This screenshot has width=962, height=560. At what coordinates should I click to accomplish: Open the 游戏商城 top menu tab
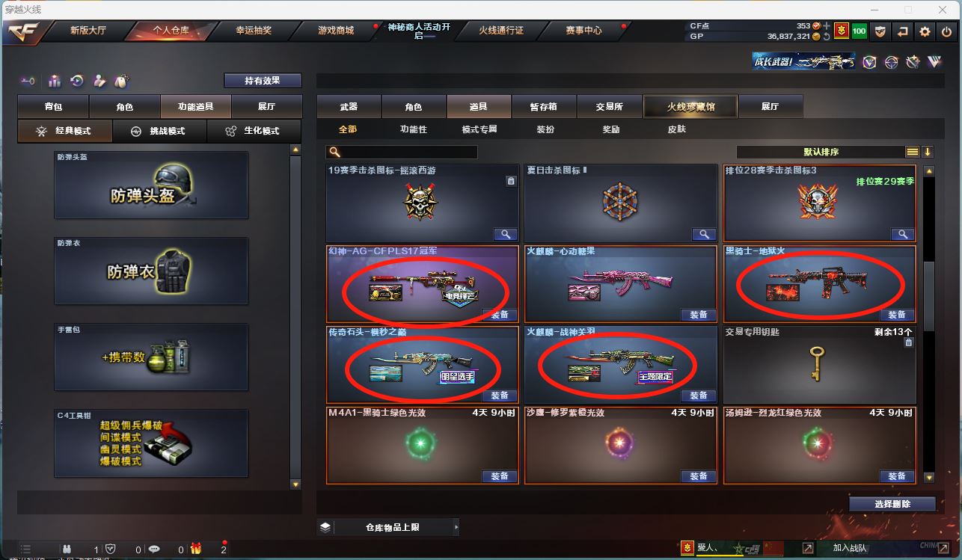(336, 31)
